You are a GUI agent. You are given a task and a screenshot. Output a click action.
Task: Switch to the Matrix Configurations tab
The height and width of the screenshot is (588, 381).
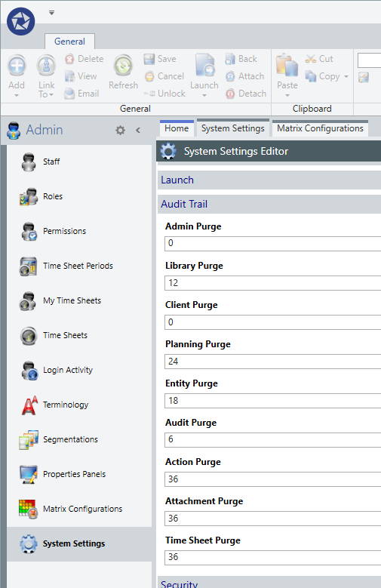pyautogui.click(x=320, y=128)
